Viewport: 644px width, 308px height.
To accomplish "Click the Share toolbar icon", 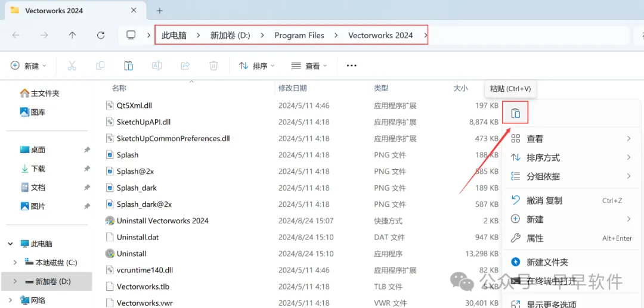I will click(185, 66).
